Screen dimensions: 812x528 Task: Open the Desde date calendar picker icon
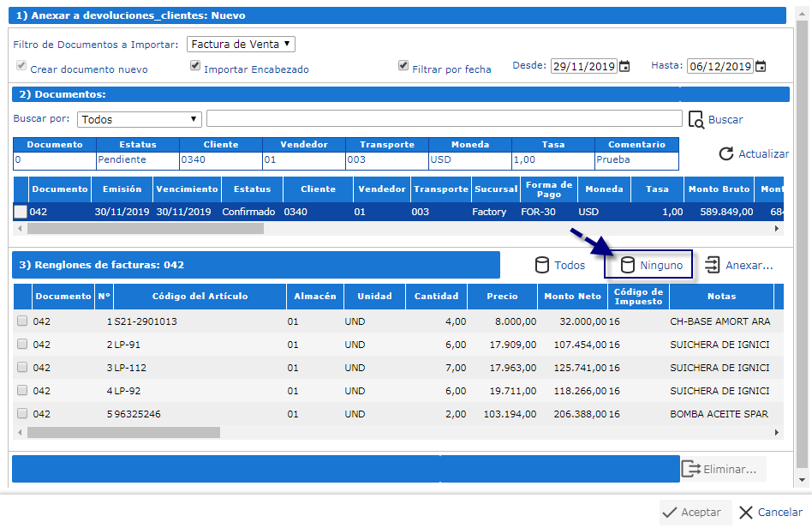[x=624, y=66]
